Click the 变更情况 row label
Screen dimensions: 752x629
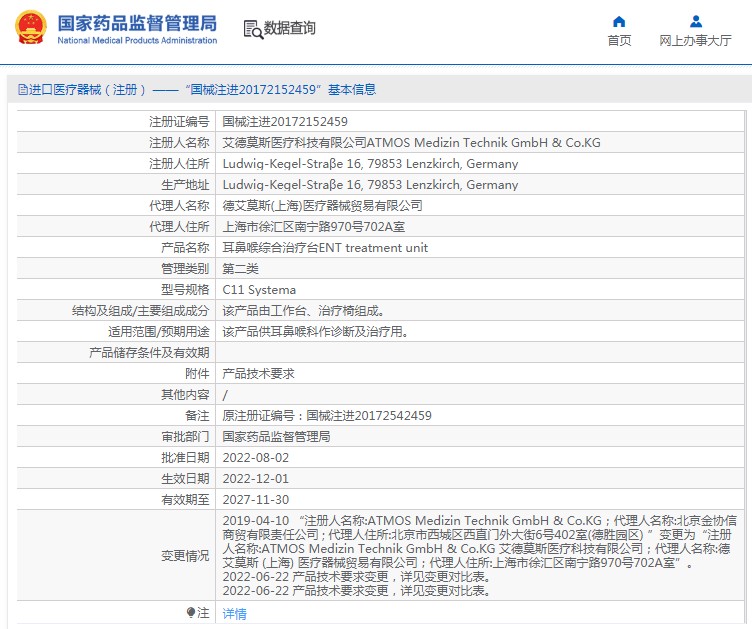[185, 556]
